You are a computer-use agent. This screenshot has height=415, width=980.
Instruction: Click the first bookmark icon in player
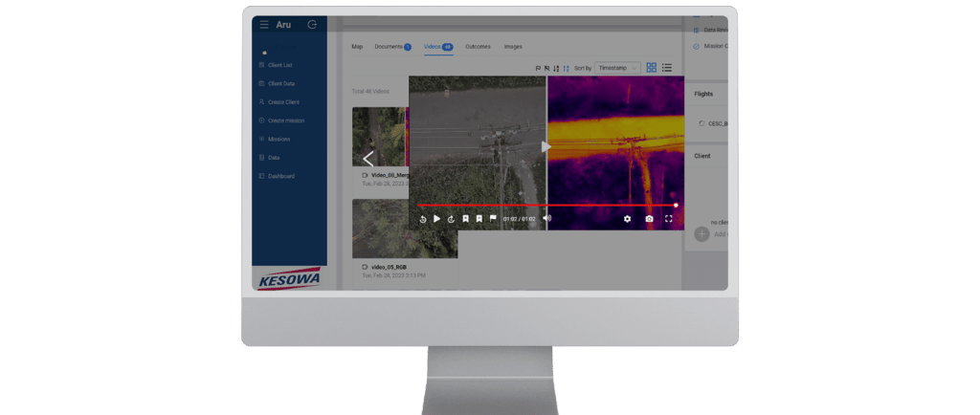466,218
